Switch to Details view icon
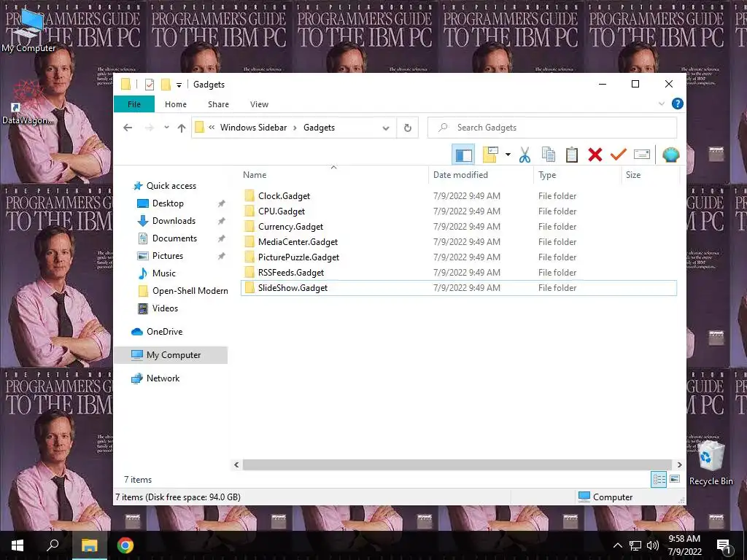 659,480
